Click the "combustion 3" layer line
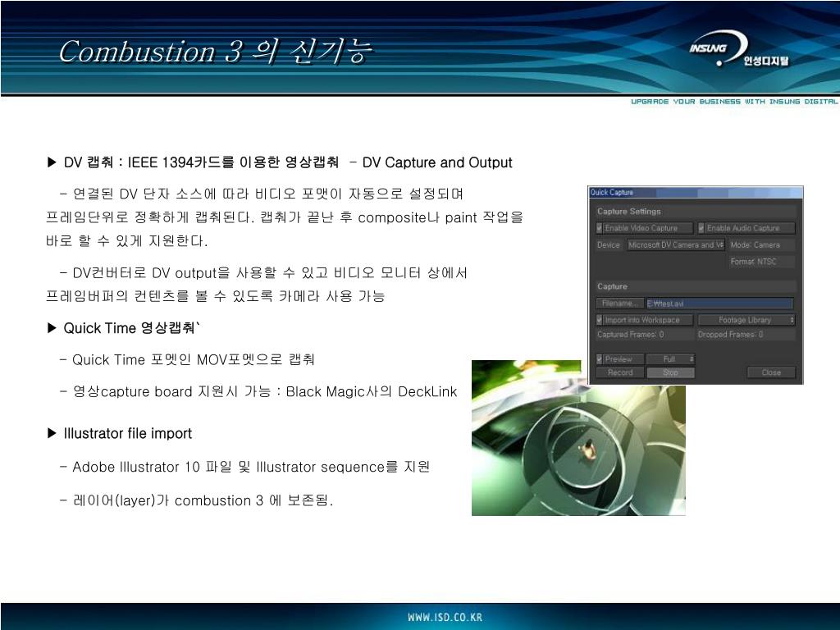Screen dimensions: 840x630 196,500
